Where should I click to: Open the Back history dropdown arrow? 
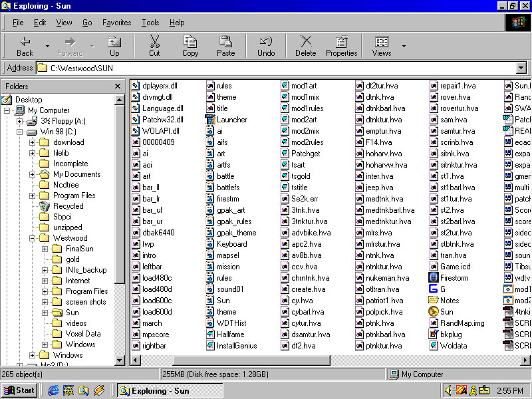(47, 46)
